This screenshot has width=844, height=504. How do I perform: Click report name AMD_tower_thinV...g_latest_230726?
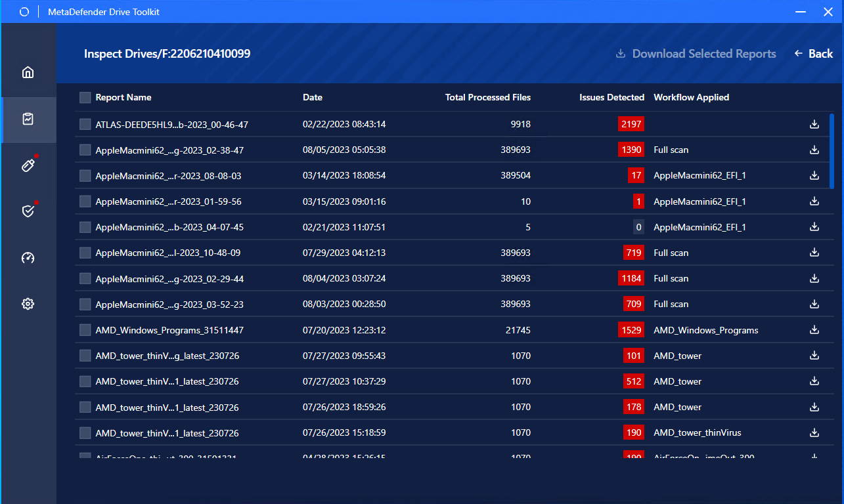click(x=167, y=356)
